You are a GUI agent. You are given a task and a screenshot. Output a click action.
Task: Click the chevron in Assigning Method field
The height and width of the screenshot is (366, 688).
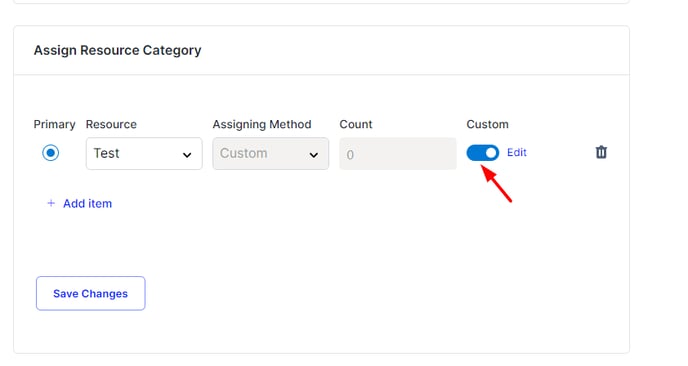click(313, 155)
